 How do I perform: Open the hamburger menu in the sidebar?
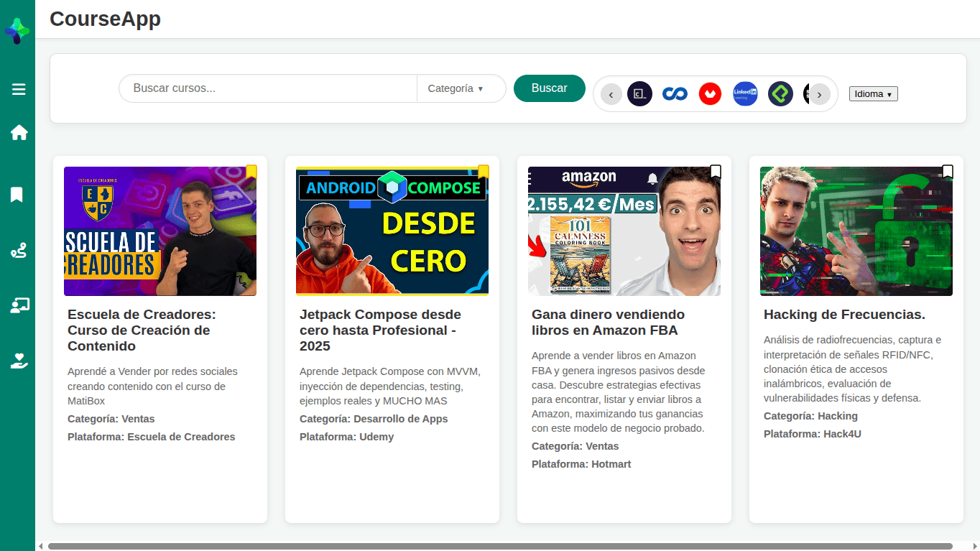pyautogui.click(x=19, y=89)
